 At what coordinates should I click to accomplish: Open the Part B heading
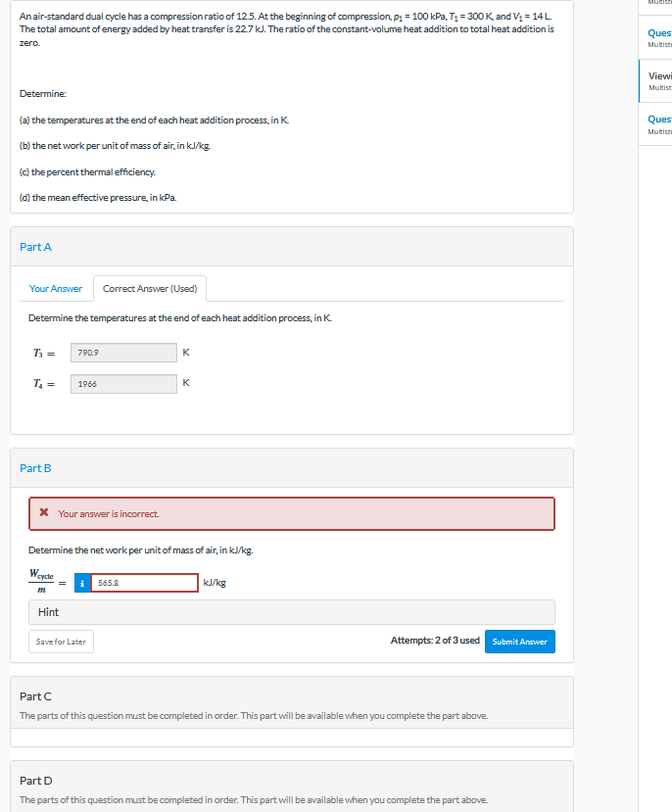[x=35, y=468]
